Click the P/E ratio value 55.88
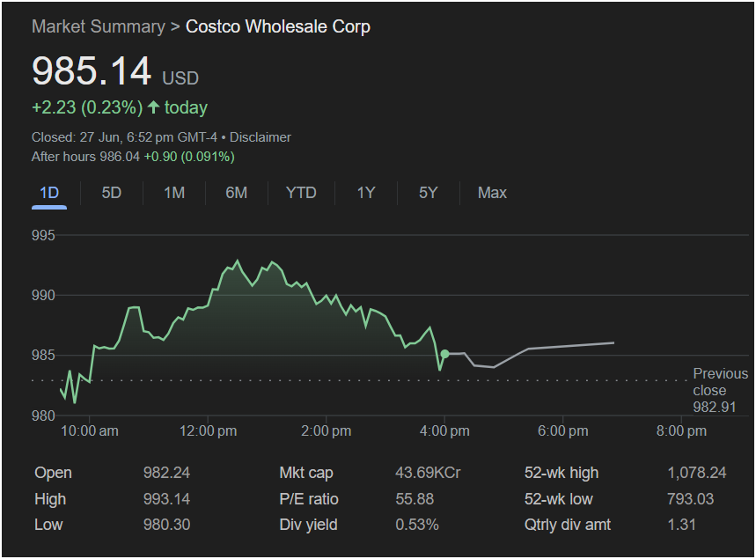This screenshot has width=756, height=559. click(415, 499)
